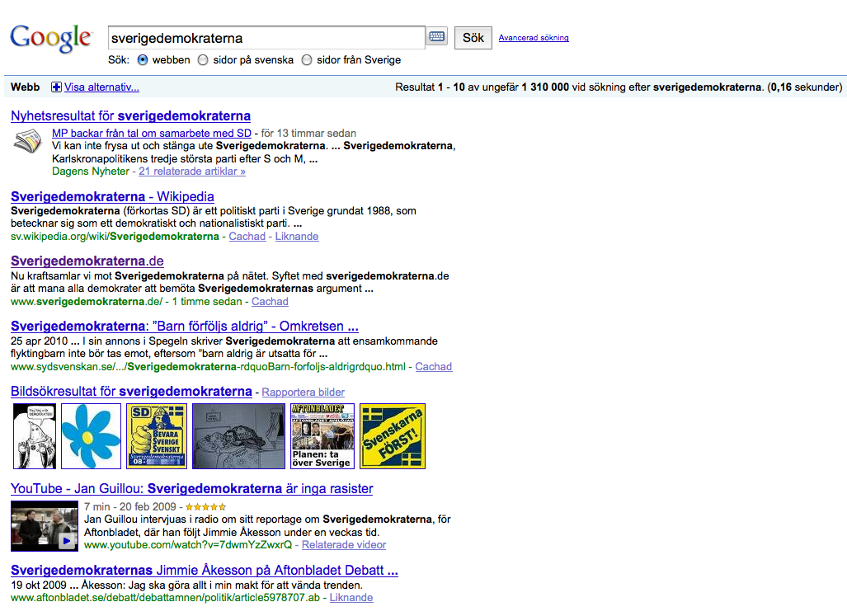
Task: Click the Dagens Nyheter source text
Action: pos(91,172)
